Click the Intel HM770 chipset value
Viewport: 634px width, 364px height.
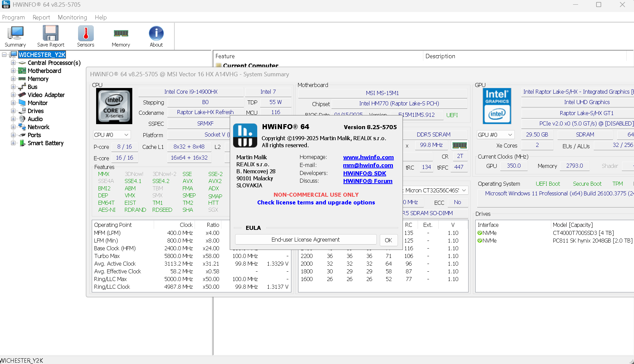[x=399, y=103]
